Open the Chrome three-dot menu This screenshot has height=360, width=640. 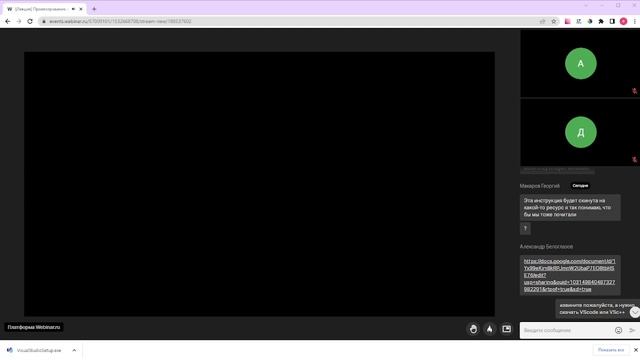point(635,21)
